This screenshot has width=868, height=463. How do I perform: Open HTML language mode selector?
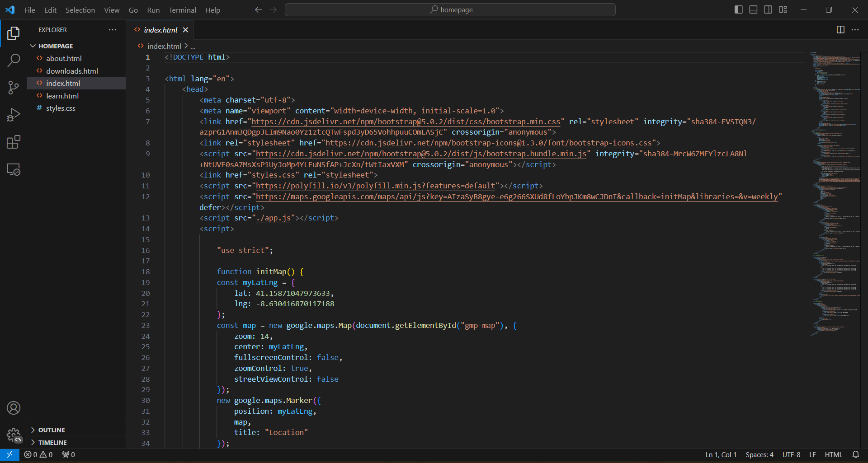833,454
